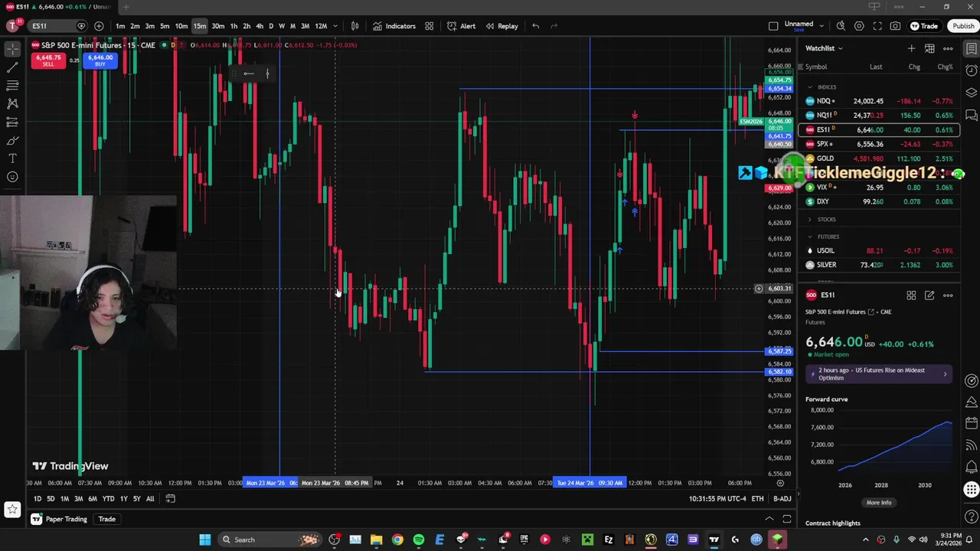Select the trend line drawing tool
The width and height of the screenshot is (980, 551).
pyautogui.click(x=12, y=67)
